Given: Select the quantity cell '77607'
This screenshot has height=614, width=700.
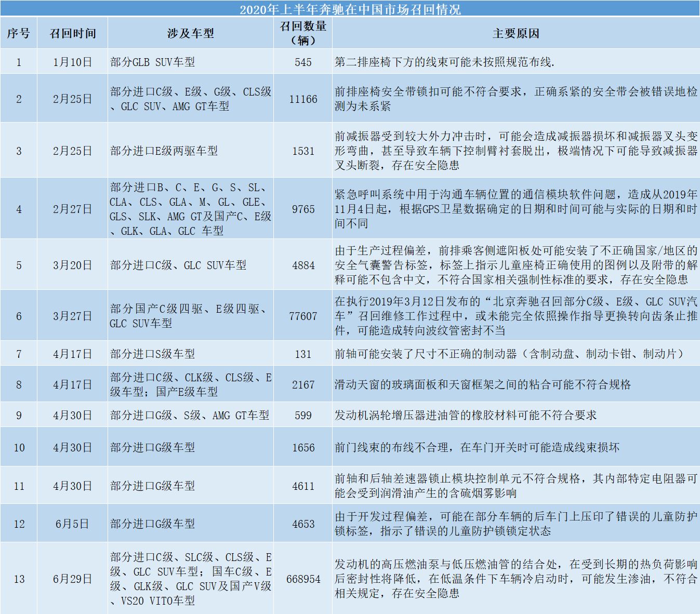Looking at the screenshot, I should (303, 316).
